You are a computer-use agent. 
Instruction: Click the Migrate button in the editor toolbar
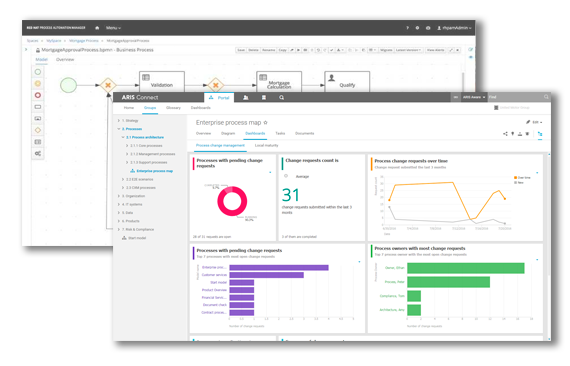[386, 50]
